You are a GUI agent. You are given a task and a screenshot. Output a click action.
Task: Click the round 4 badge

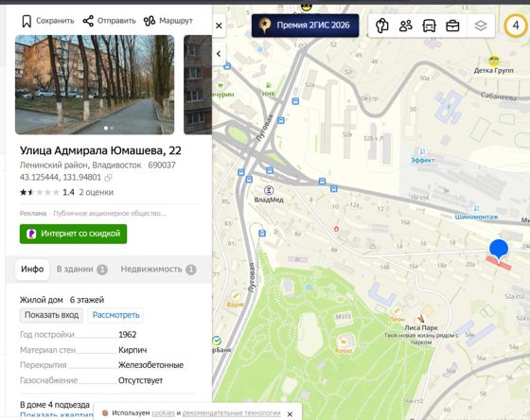(x=516, y=26)
